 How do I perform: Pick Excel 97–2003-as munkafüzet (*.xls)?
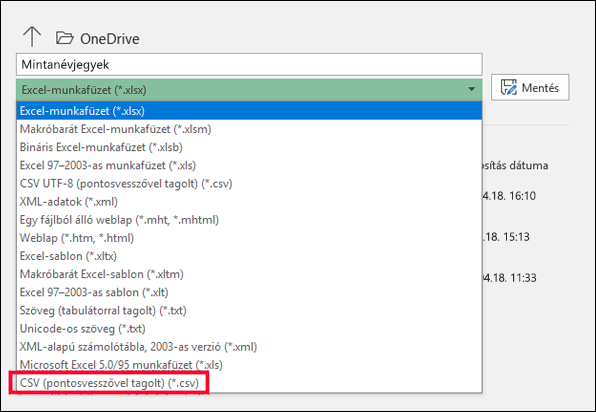pyautogui.click(x=249, y=165)
